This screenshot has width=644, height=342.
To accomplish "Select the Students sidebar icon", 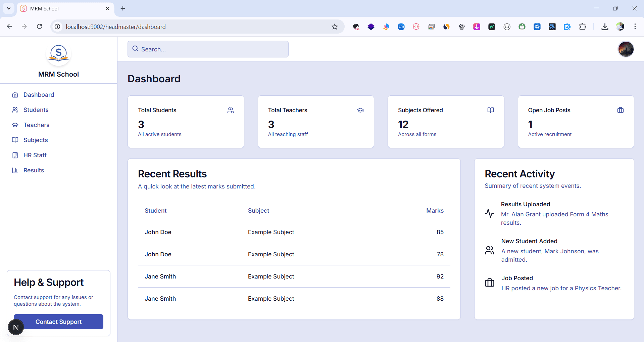I will point(15,110).
